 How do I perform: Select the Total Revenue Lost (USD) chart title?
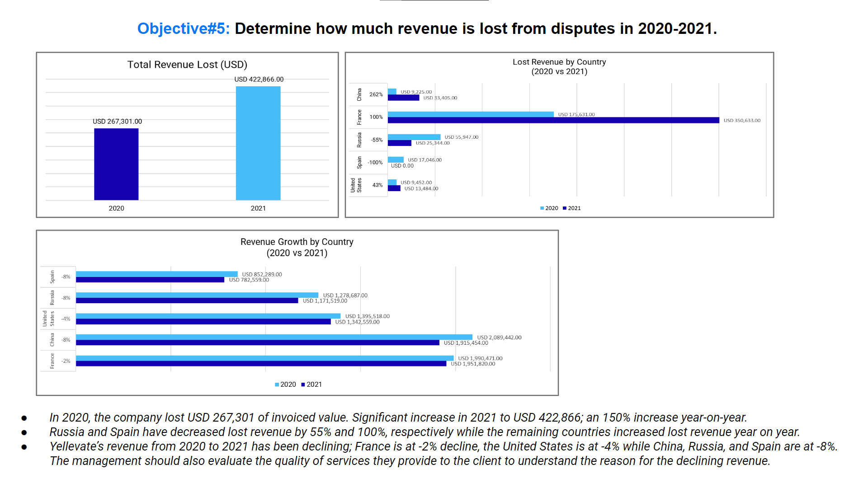pyautogui.click(x=187, y=65)
